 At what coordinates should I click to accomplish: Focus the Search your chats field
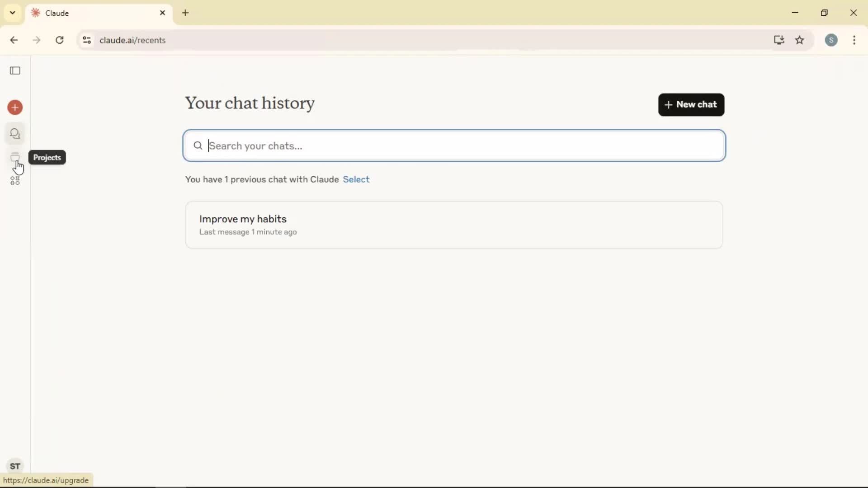coord(454,145)
